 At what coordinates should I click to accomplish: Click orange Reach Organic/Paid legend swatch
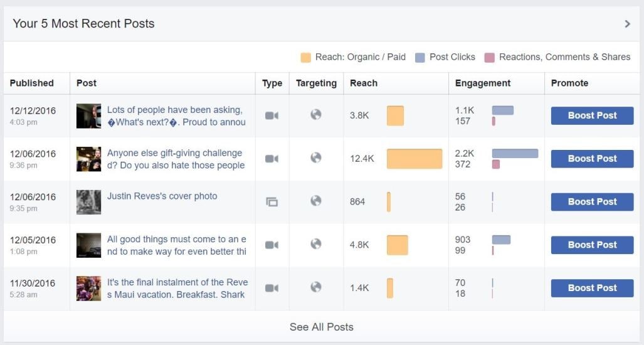coord(305,58)
